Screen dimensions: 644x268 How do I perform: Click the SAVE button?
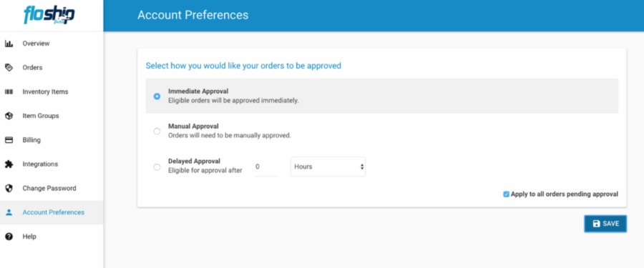click(x=605, y=224)
